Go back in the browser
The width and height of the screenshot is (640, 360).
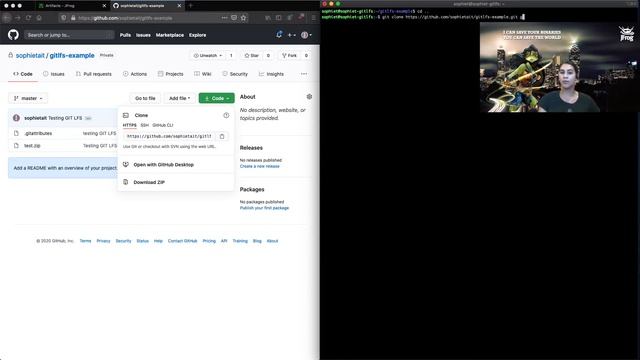7,18
